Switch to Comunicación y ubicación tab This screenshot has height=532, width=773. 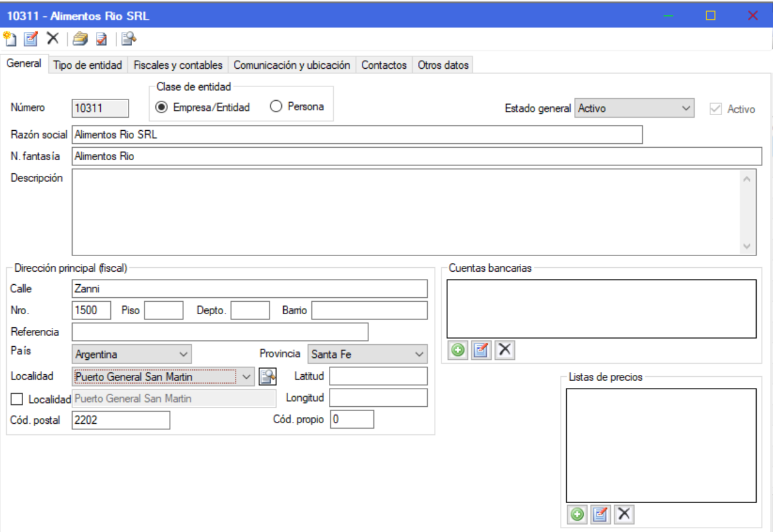[x=292, y=65]
